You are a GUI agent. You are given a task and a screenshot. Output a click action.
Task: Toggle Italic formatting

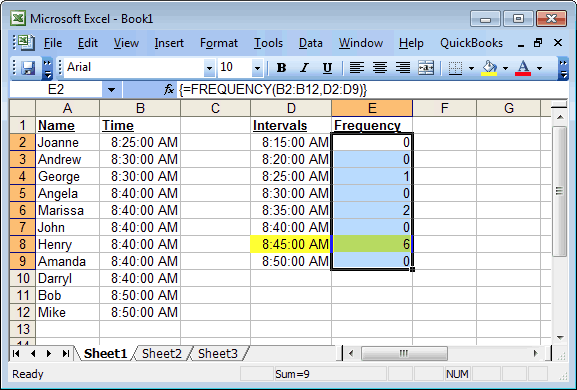304,68
